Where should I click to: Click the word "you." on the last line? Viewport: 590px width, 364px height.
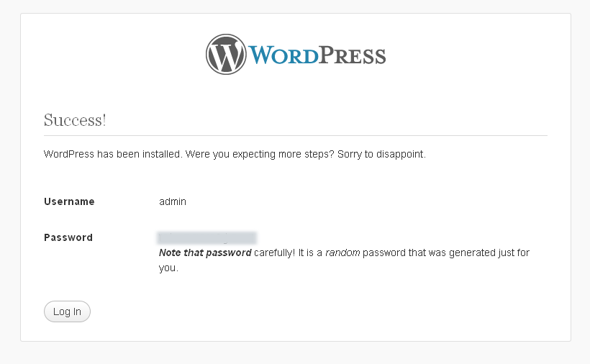[168, 268]
